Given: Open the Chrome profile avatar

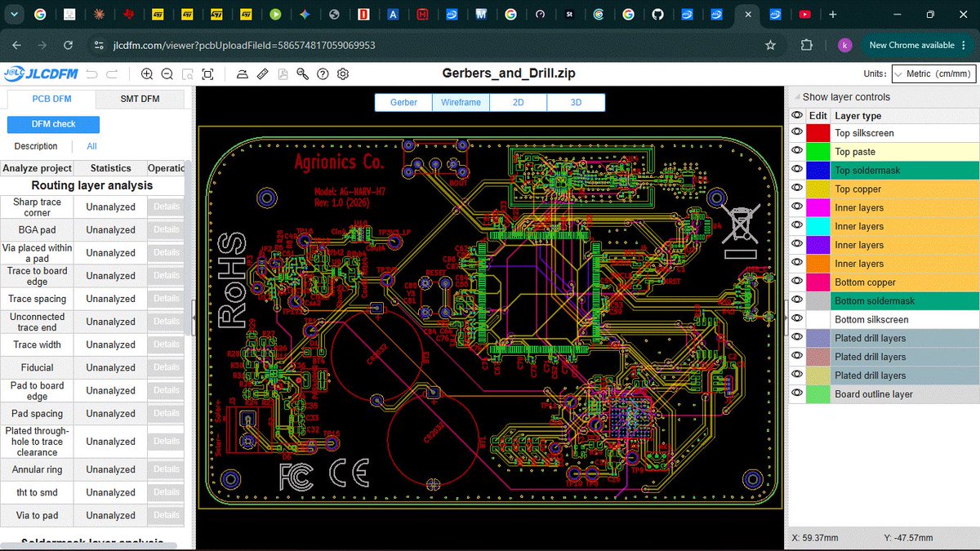Looking at the screenshot, I should [x=845, y=46].
